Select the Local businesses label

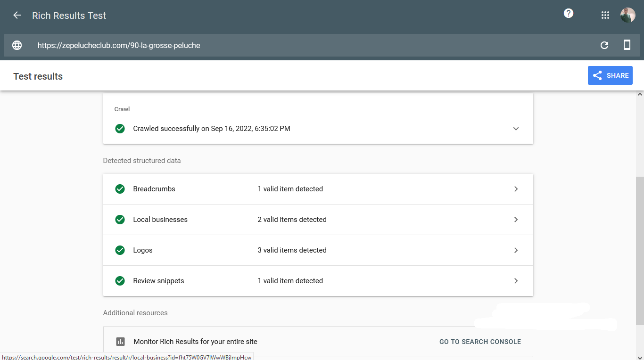pos(160,220)
